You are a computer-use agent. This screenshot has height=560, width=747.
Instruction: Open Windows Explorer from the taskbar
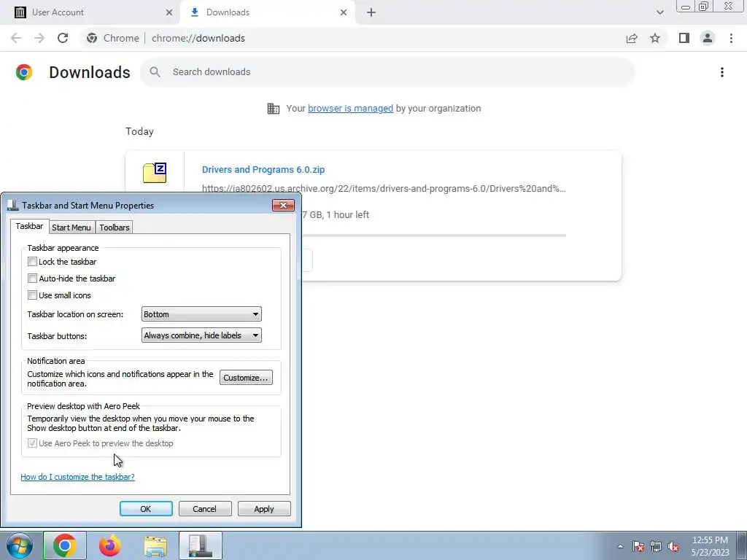(x=155, y=545)
